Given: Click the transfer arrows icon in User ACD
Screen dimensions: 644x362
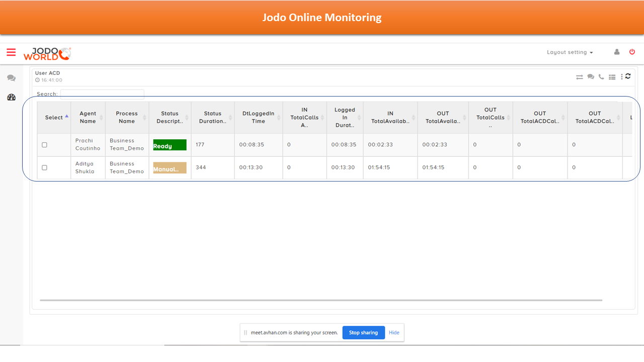Looking at the screenshot, I should [580, 77].
